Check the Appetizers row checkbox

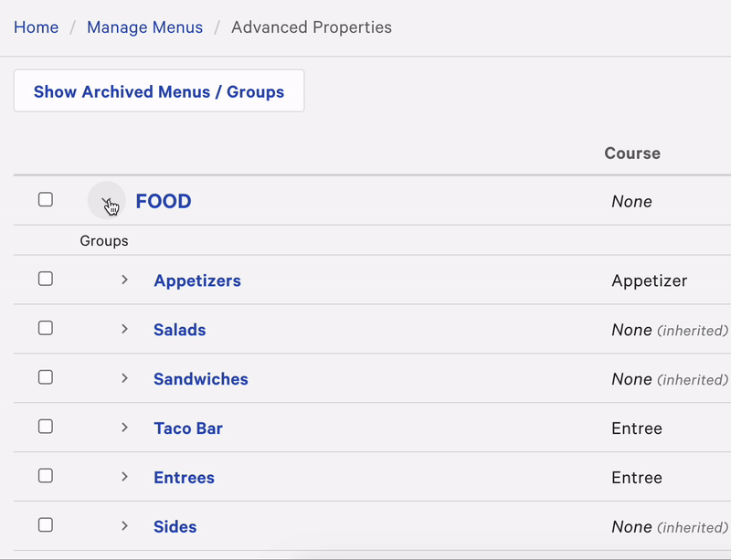point(46,279)
